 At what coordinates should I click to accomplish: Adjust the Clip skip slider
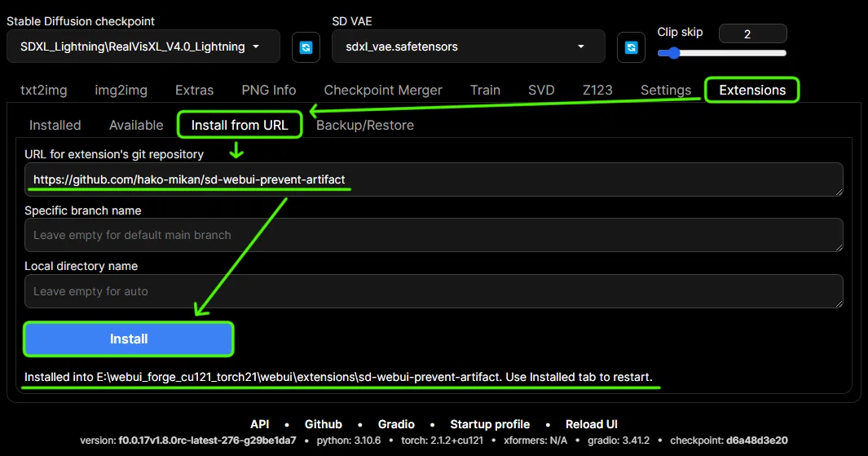coord(722,53)
